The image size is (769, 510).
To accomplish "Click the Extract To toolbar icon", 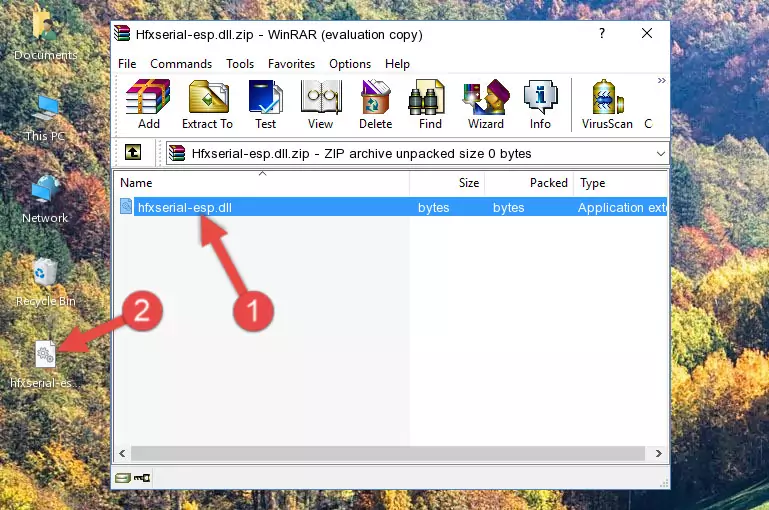I will tap(207, 104).
